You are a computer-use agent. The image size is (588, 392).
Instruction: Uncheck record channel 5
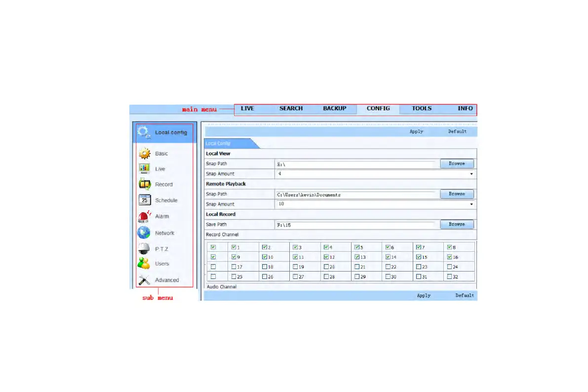tap(357, 247)
